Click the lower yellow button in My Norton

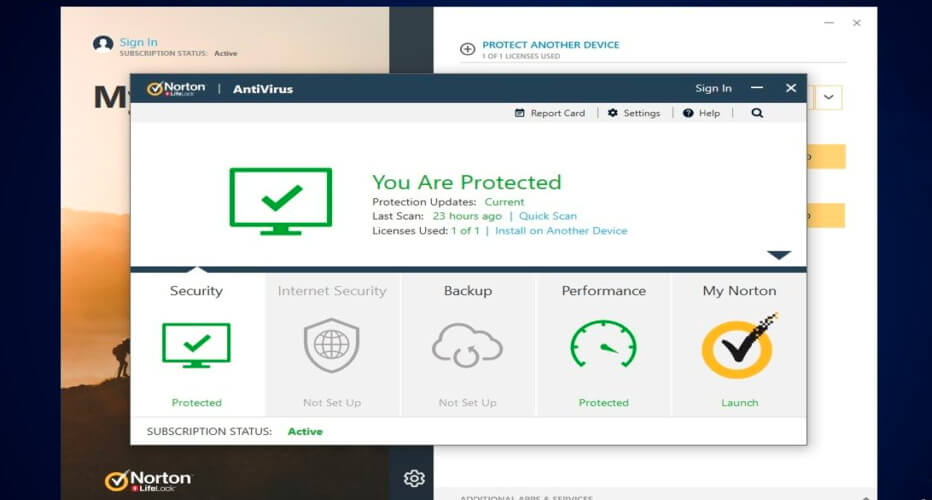point(826,216)
